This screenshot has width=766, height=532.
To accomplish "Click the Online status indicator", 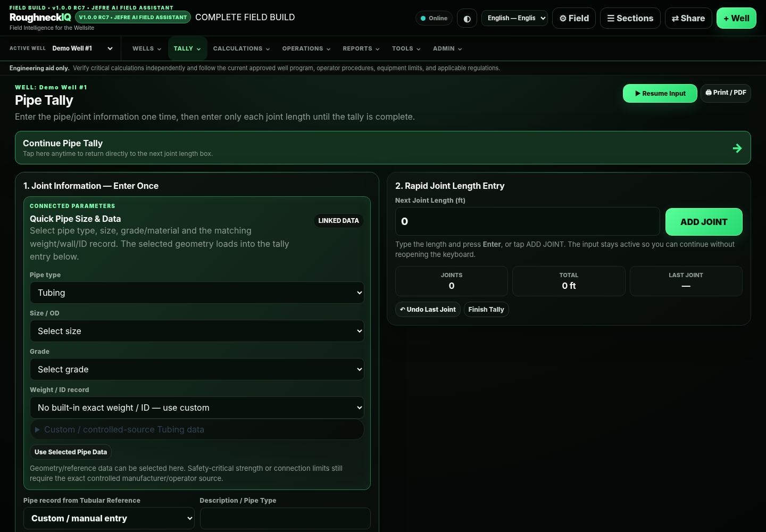I will click(x=434, y=18).
